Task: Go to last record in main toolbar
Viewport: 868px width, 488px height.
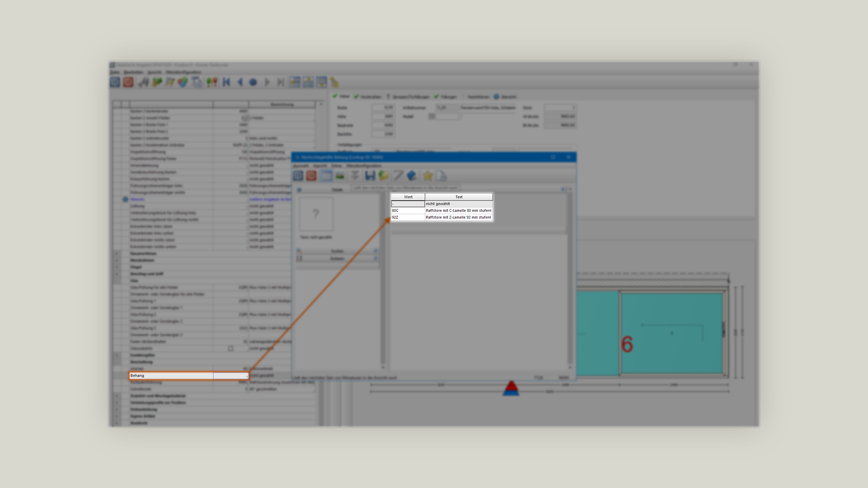Action: point(280,82)
